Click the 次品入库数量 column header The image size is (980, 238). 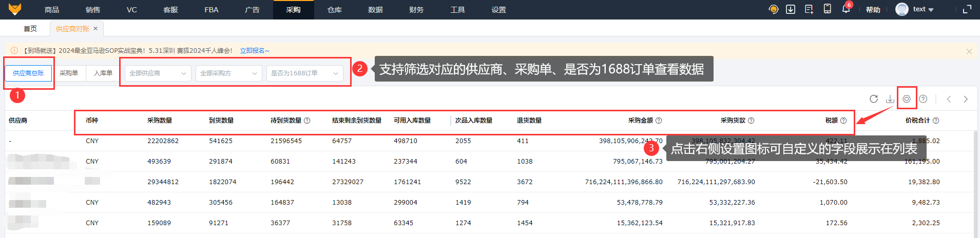point(474,121)
